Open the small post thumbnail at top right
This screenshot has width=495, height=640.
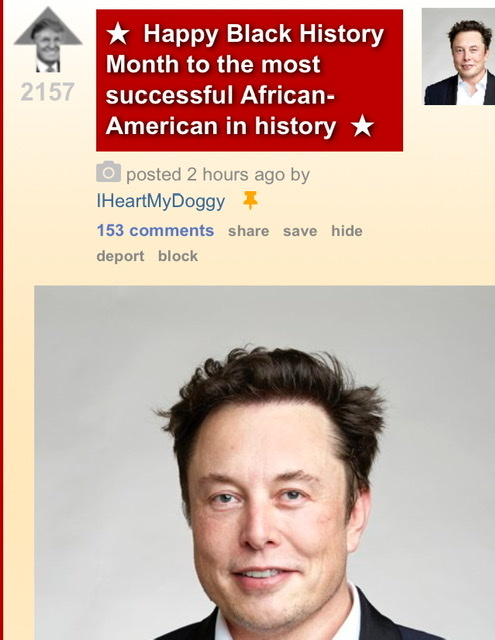(458, 57)
